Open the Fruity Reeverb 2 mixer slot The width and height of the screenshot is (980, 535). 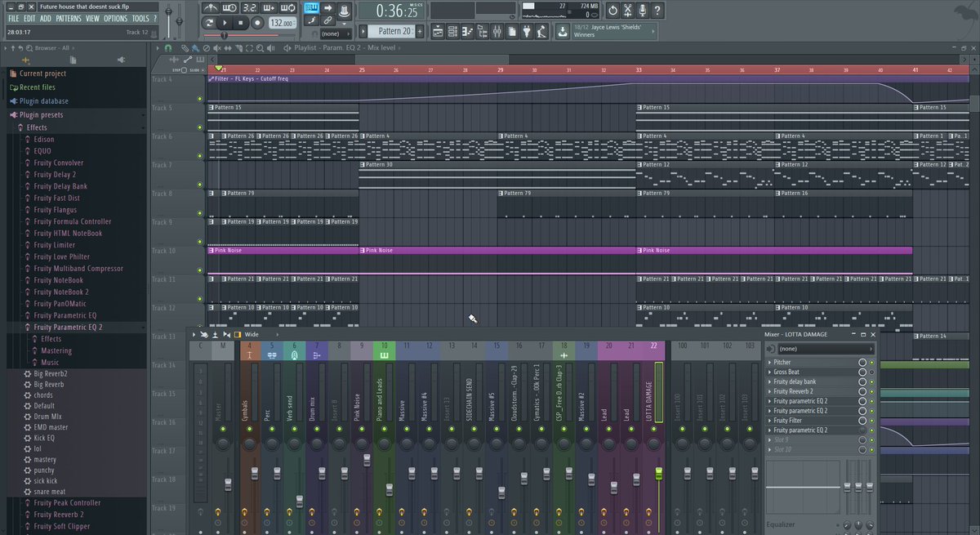click(x=813, y=391)
